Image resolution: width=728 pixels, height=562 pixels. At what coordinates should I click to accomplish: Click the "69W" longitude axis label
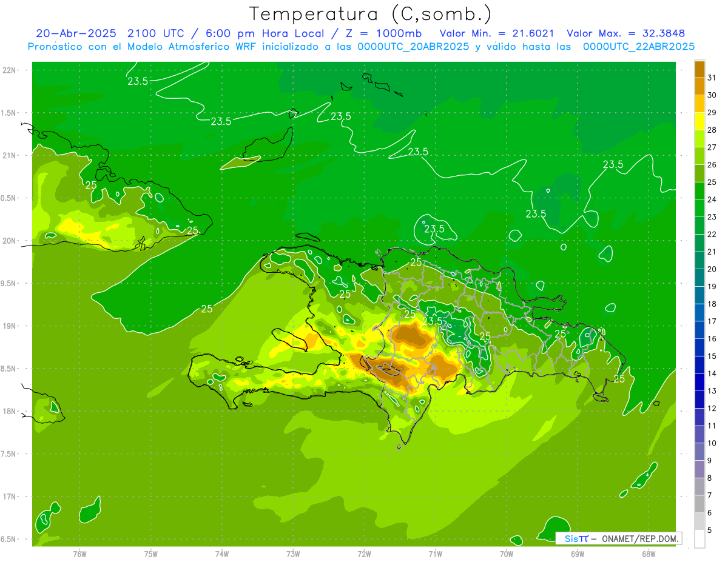tap(578, 554)
